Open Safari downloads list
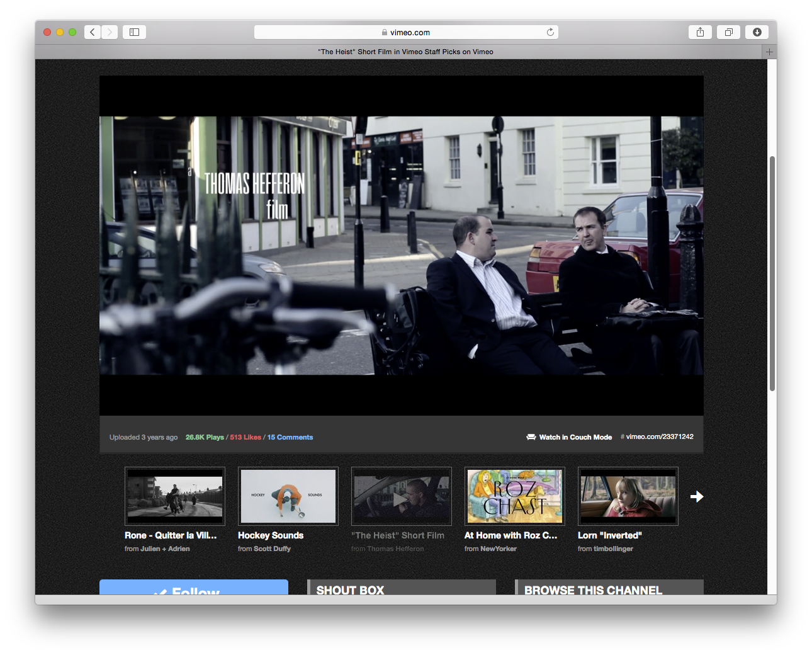Viewport: 812px width, 655px height. point(757,32)
